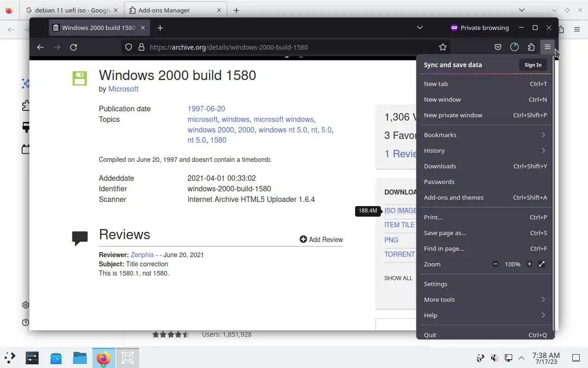Select New window menu entry

coord(485,99)
